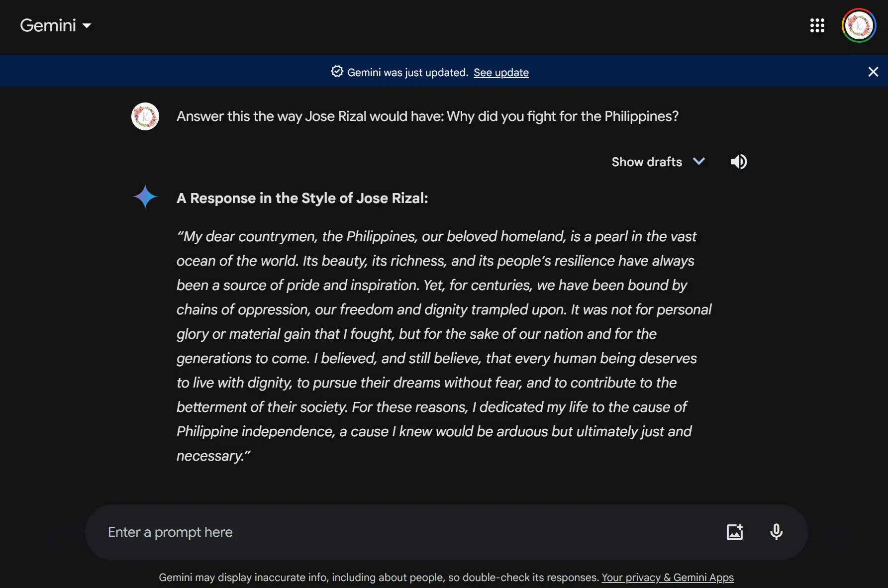The width and height of the screenshot is (888, 588).
Task: Click the Gemini logo text
Action: (48, 25)
